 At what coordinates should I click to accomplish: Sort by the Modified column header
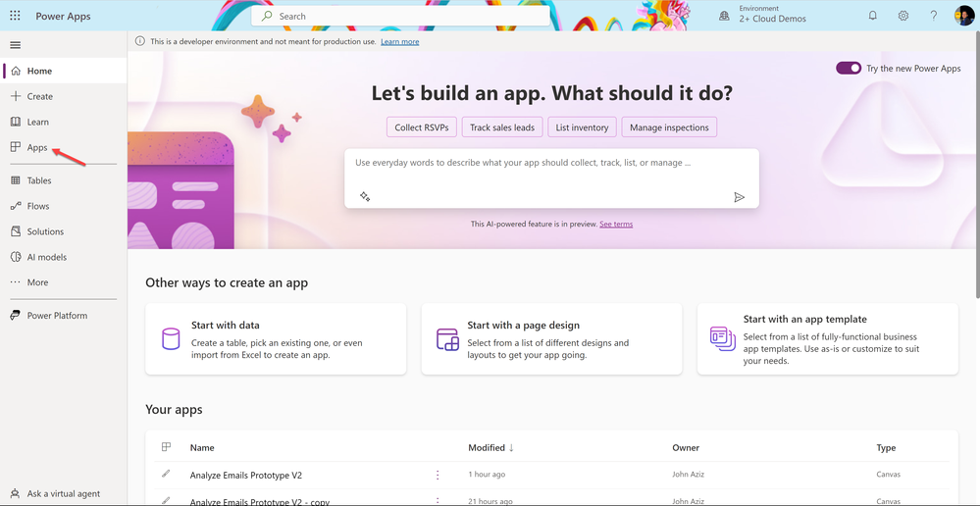tap(490, 447)
